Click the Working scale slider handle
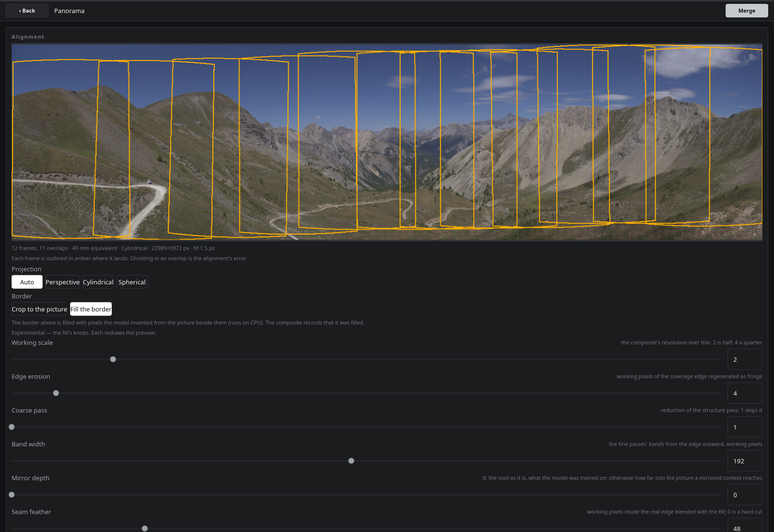Image resolution: width=774 pixels, height=532 pixels. pos(113,359)
